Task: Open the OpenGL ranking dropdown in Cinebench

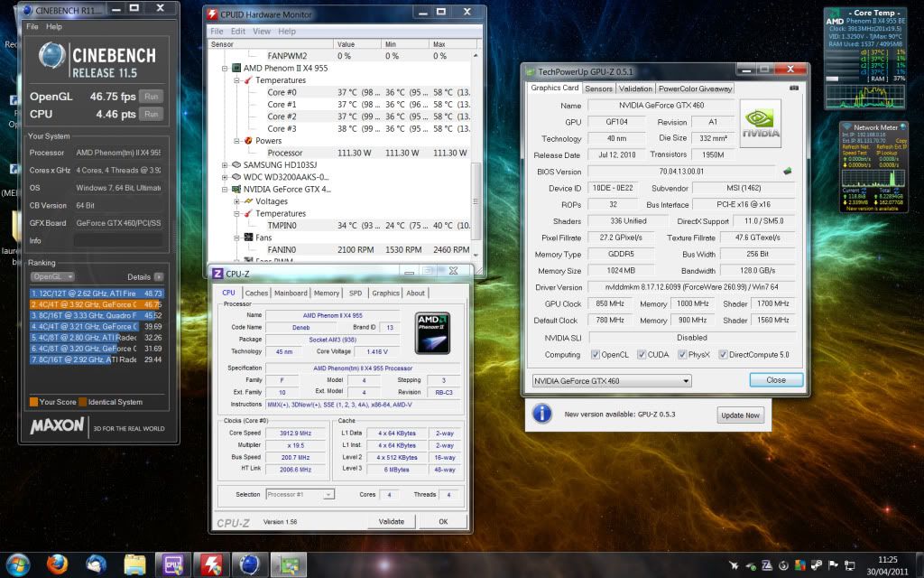Action: click(52, 277)
